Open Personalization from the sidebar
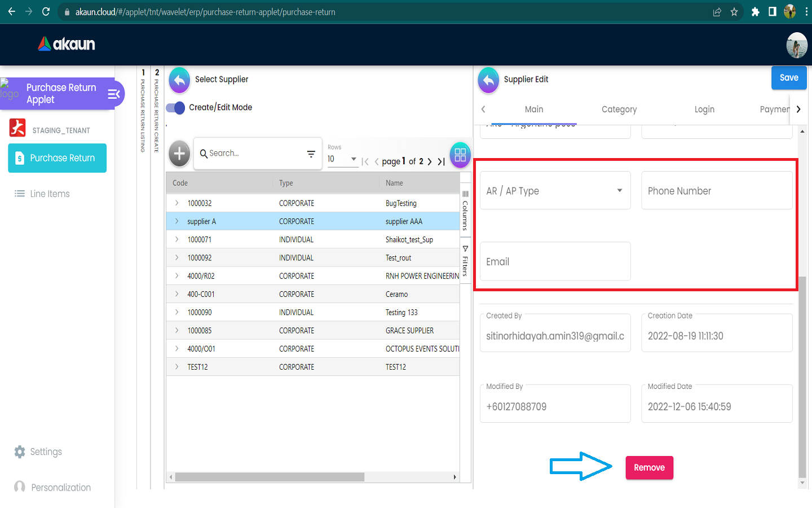Screen dimensions: 812x508 click(52, 487)
